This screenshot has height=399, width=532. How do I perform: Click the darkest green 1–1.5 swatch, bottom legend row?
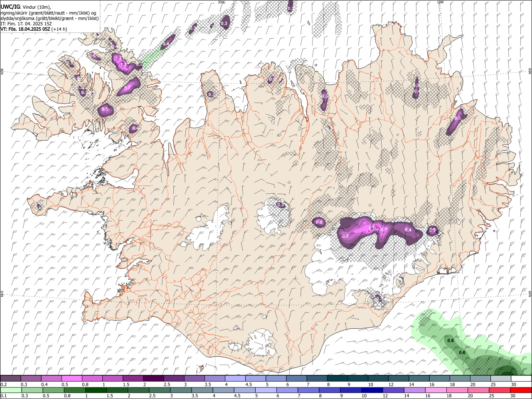96,390
